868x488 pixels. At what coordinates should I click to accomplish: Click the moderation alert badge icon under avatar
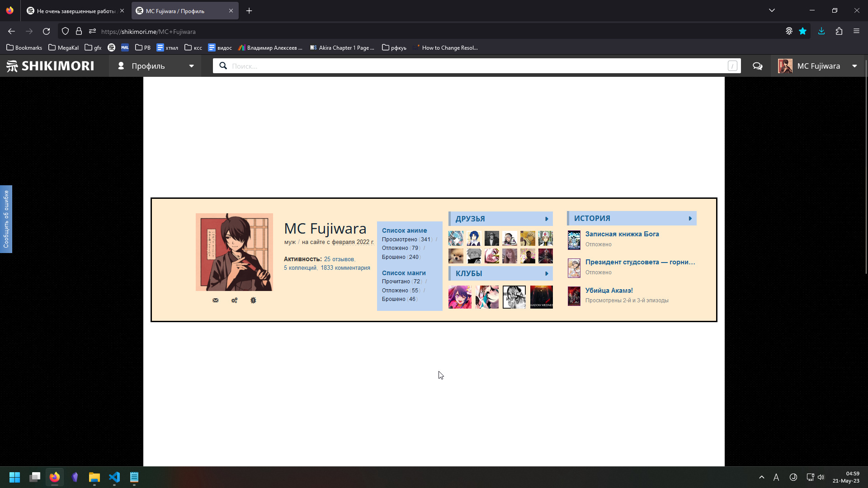(253, 300)
